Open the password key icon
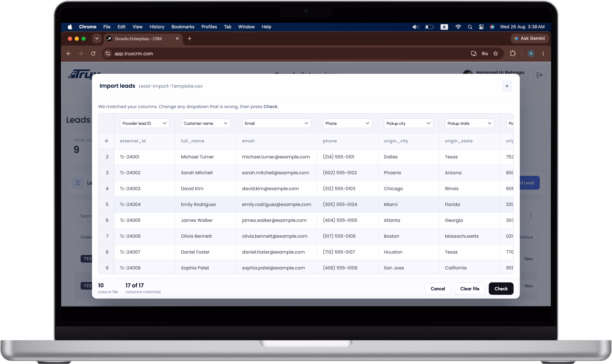 pyautogui.click(x=485, y=54)
